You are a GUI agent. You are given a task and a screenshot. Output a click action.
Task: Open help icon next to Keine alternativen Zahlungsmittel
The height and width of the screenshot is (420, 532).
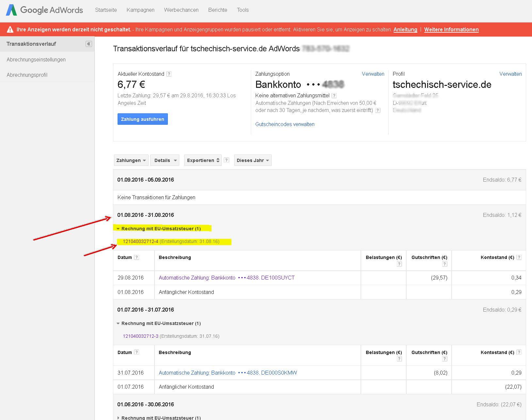[x=334, y=96]
